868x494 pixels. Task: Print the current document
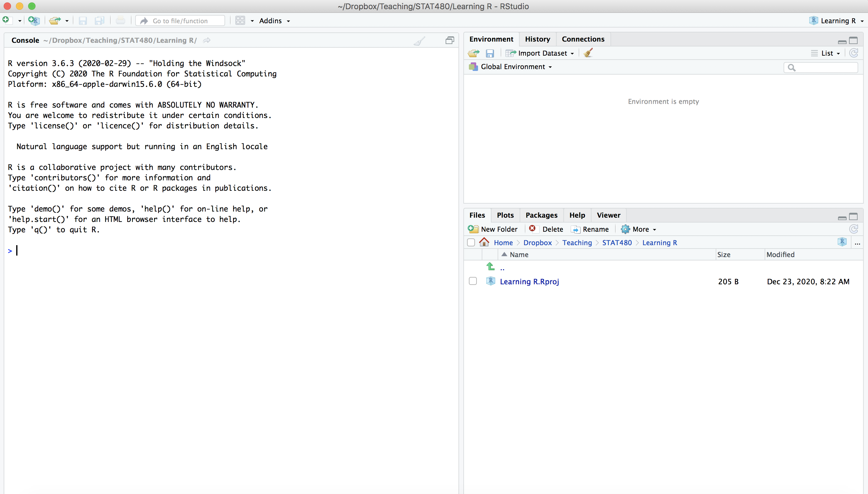[121, 20]
